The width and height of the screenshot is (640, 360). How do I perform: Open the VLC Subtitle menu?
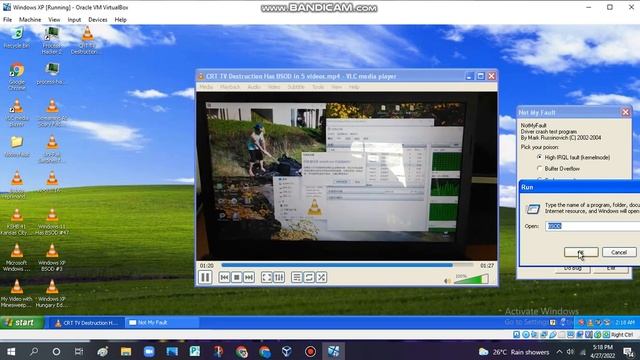click(296, 87)
